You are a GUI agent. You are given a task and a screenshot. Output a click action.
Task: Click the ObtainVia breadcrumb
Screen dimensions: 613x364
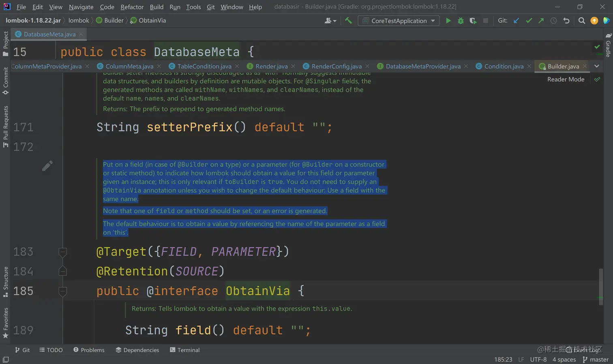coord(148,20)
